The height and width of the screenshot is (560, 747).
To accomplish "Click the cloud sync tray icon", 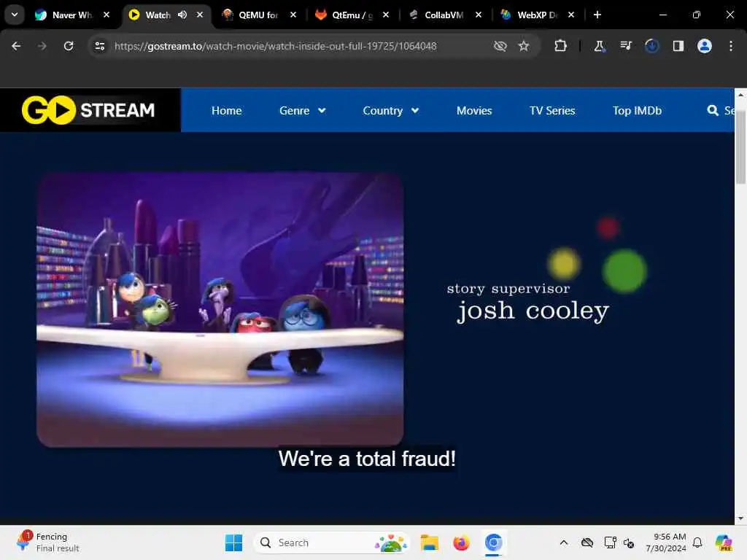I will click(x=587, y=542).
